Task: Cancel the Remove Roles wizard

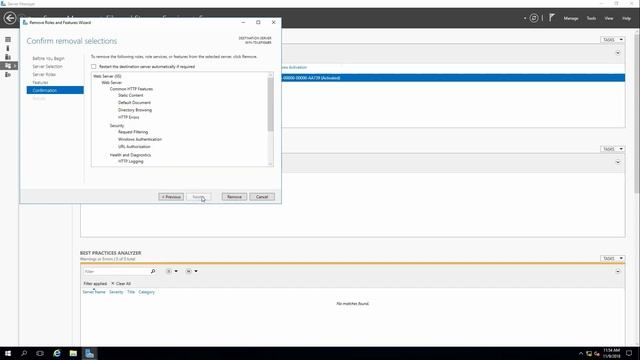Action: point(262,197)
